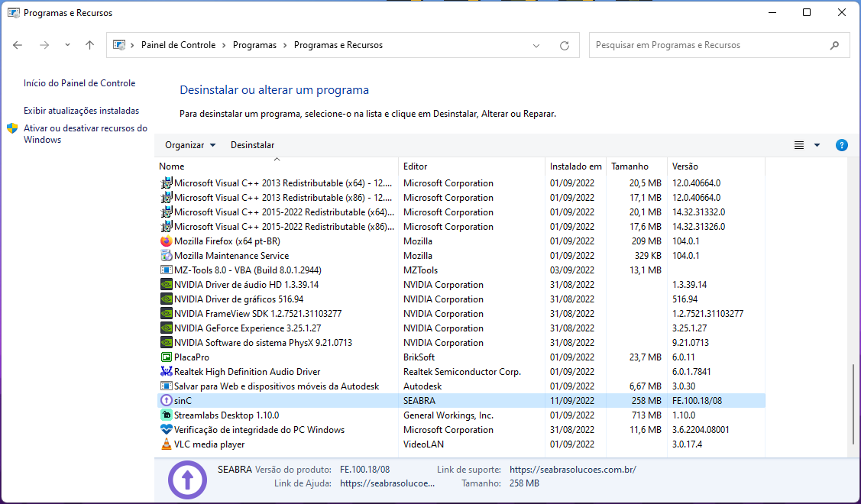Image resolution: width=861 pixels, height=504 pixels.
Task: Select VLC media player name text
Action: tap(209, 444)
